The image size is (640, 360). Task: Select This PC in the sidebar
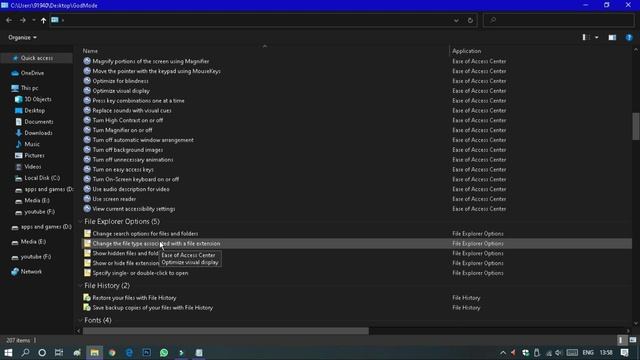29,88
